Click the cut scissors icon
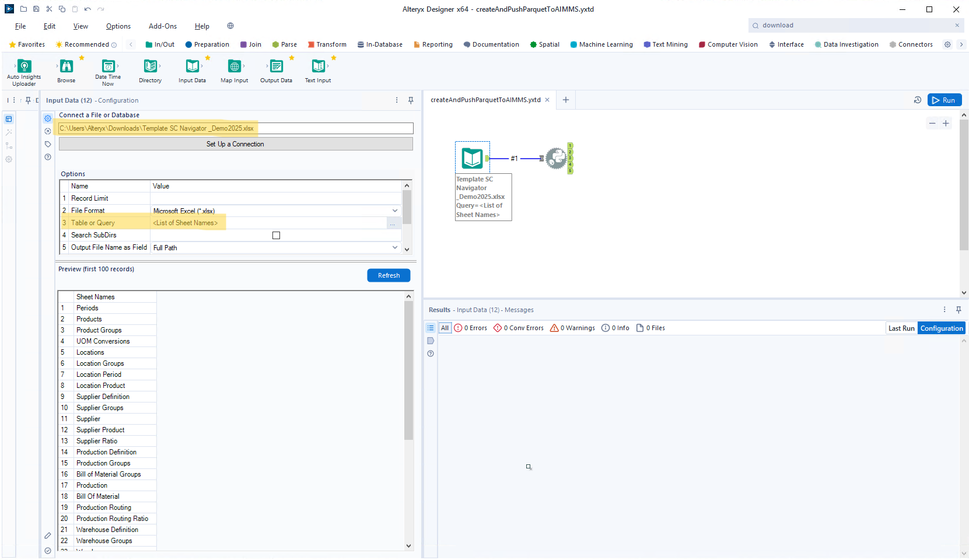This screenshot has height=560, width=969. coord(49,9)
